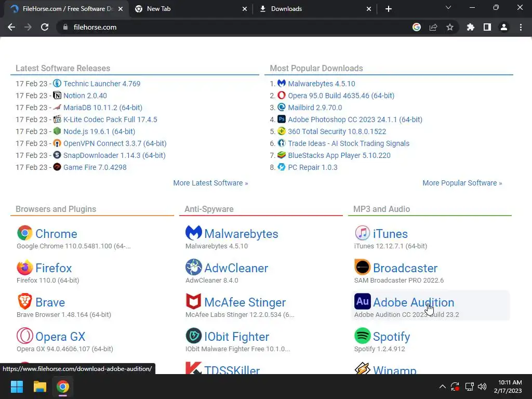Open the Technic Launcher 4.769 link

coord(102,84)
